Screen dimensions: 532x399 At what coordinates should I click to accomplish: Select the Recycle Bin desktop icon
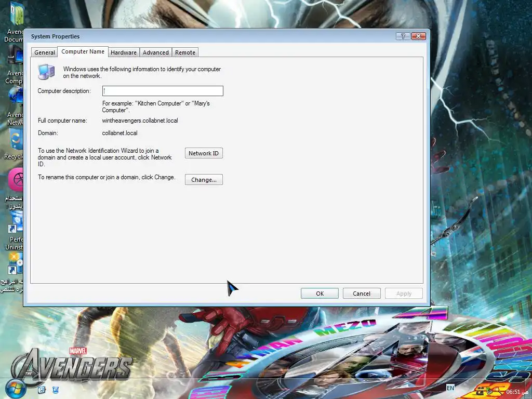pyautogui.click(x=14, y=145)
